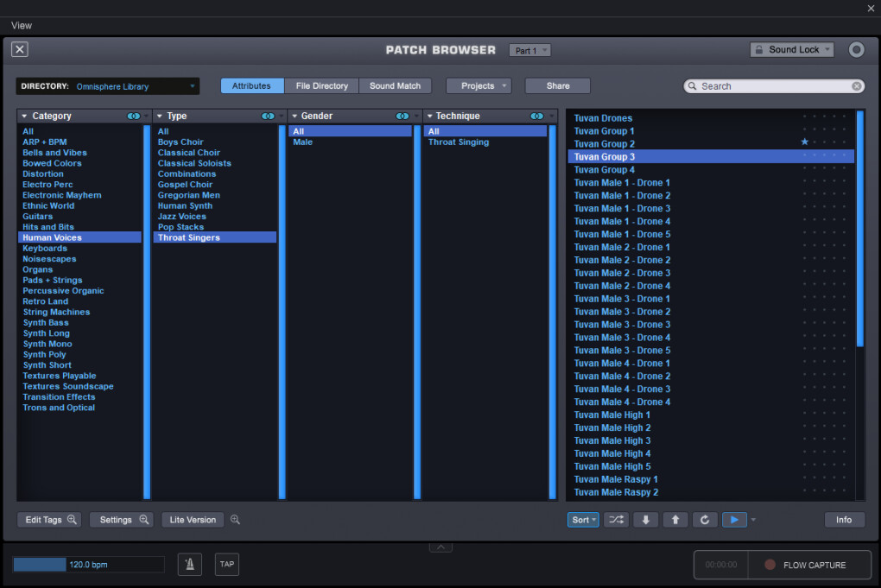Step to previous patch with up arrow
The image size is (881, 588).
(675, 520)
